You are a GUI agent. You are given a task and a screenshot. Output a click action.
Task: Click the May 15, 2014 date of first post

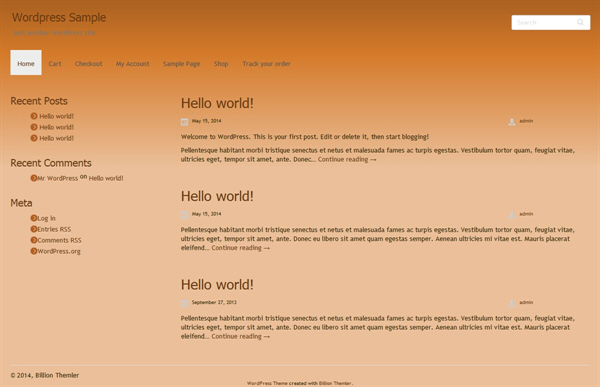[207, 121]
